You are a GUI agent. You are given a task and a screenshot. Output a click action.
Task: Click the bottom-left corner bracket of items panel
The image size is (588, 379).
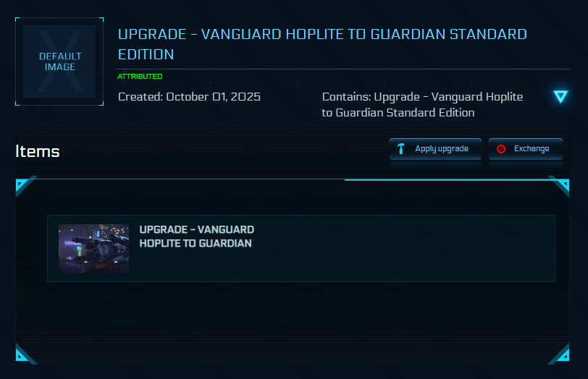click(x=23, y=354)
